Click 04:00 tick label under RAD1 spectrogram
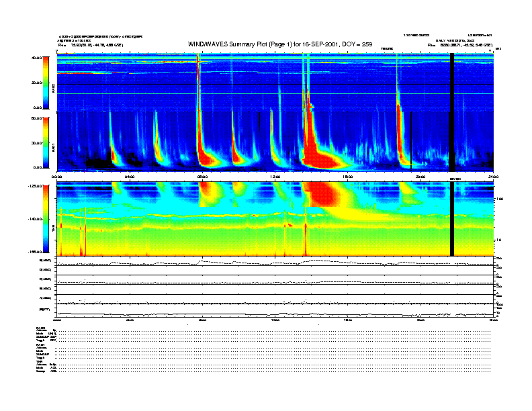The image size is (532, 411). tap(130, 177)
